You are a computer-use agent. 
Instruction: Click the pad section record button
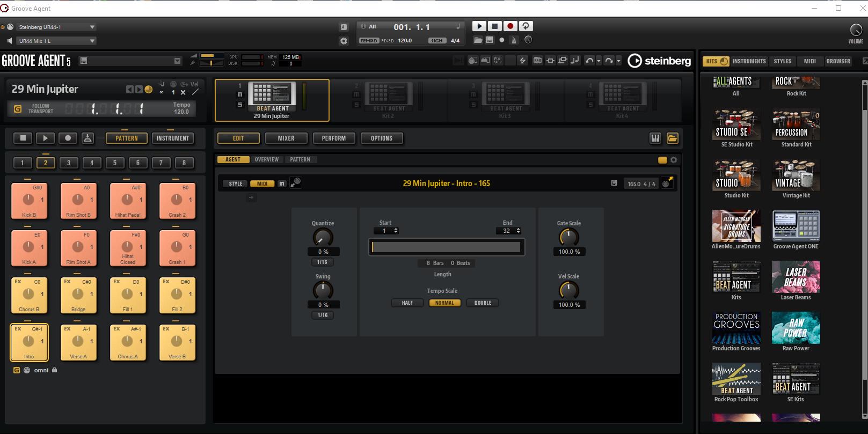click(x=68, y=138)
